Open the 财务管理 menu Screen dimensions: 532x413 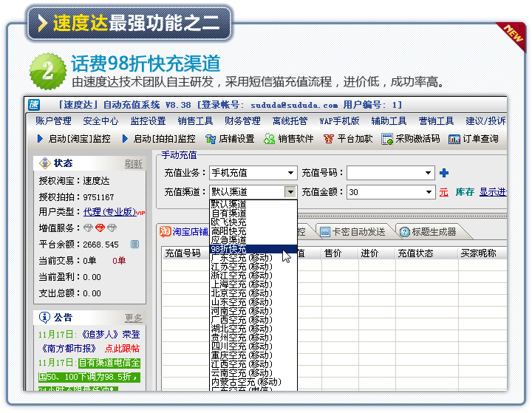click(242, 121)
